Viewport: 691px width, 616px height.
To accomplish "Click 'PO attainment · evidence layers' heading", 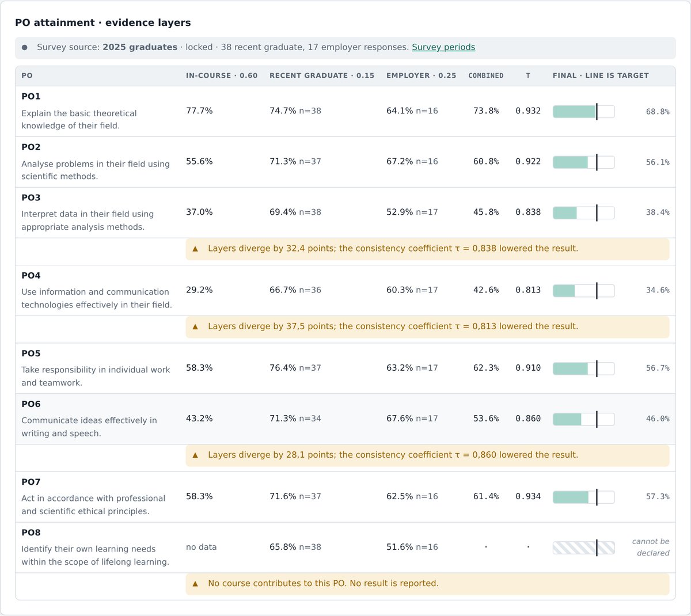I will pyautogui.click(x=103, y=23).
